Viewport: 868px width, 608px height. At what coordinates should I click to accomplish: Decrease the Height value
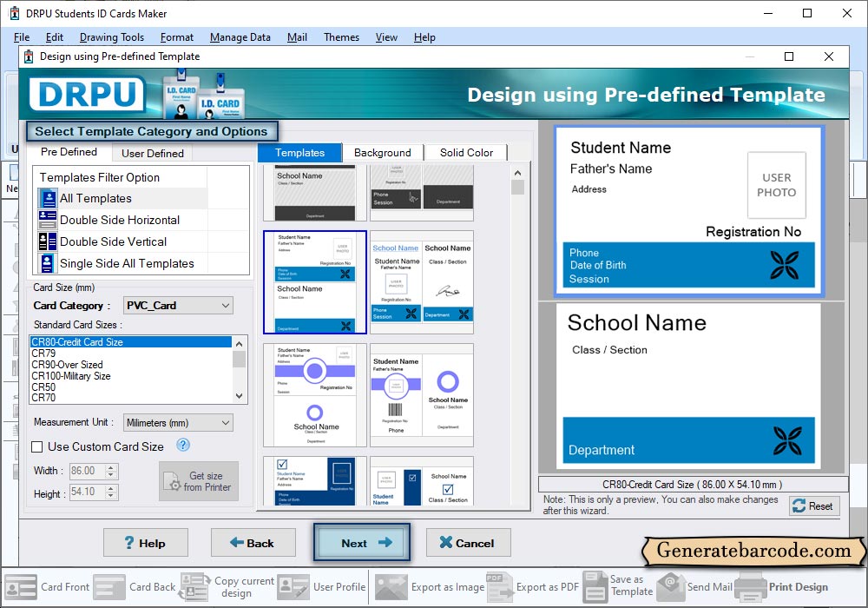click(x=111, y=495)
